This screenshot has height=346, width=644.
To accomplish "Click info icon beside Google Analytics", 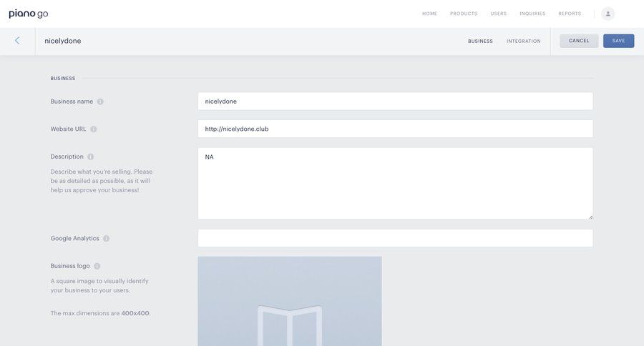I will pyautogui.click(x=106, y=239).
